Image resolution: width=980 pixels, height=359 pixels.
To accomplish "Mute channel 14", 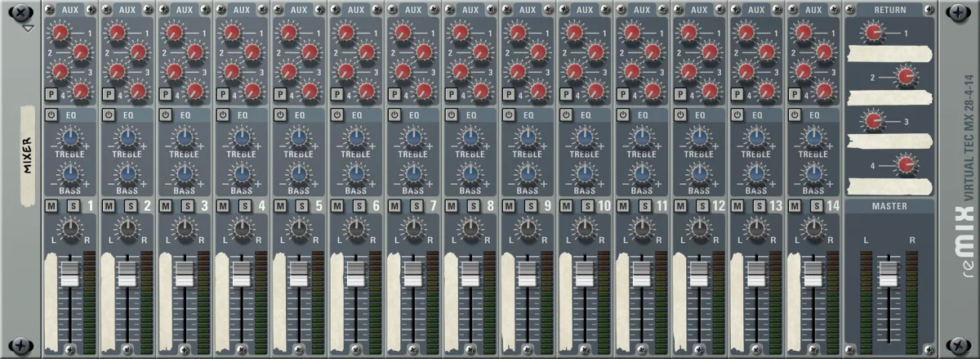I will 795,205.
